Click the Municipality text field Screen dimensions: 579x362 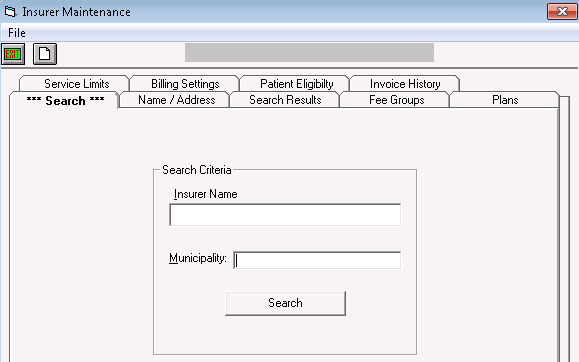(x=317, y=260)
